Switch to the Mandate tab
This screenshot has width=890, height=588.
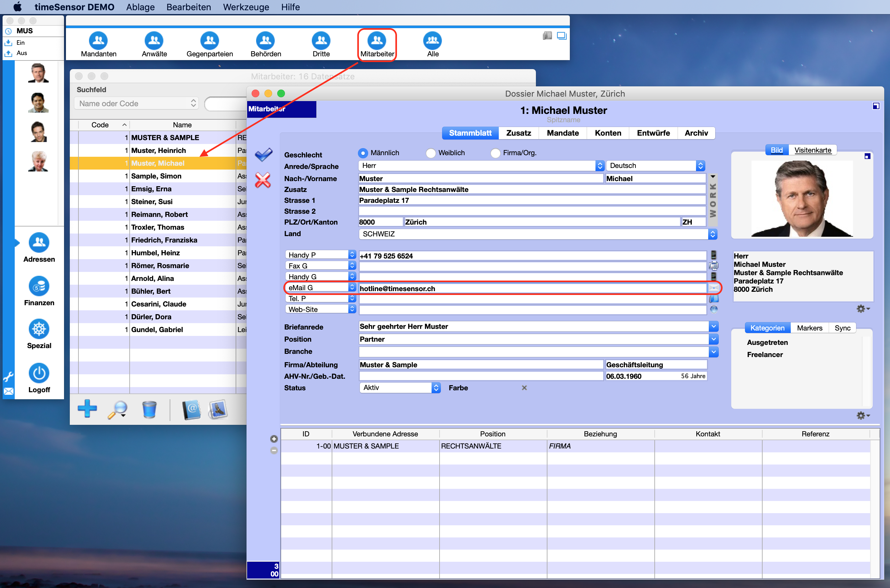[562, 133]
